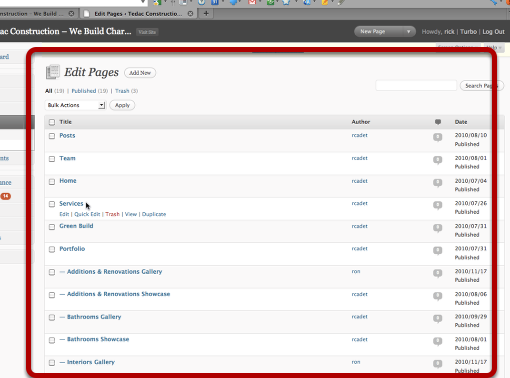The height and width of the screenshot is (378, 510).
Task: Click the Search Pages button
Action: click(x=481, y=86)
